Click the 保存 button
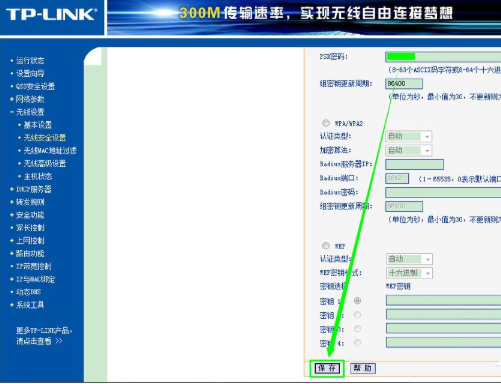 point(327,368)
